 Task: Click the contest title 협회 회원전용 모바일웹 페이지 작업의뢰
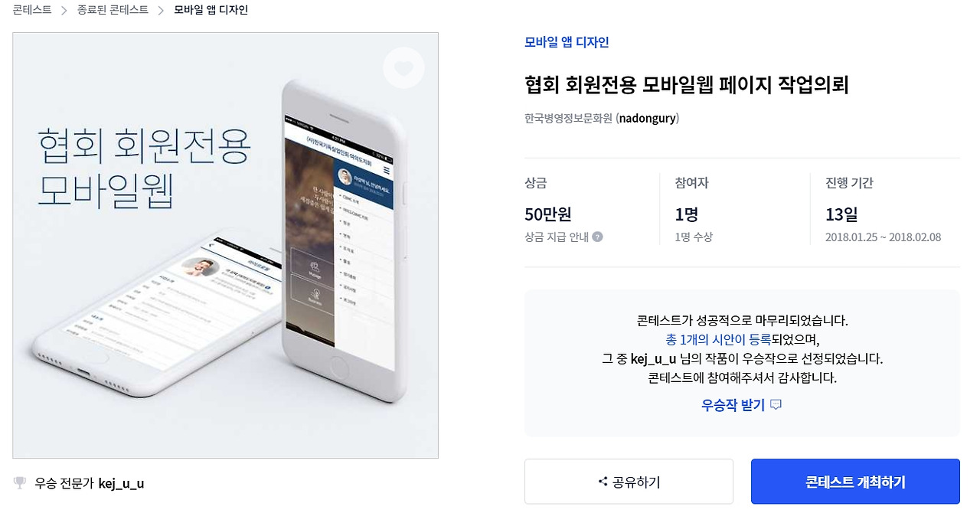click(x=687, y=84)
